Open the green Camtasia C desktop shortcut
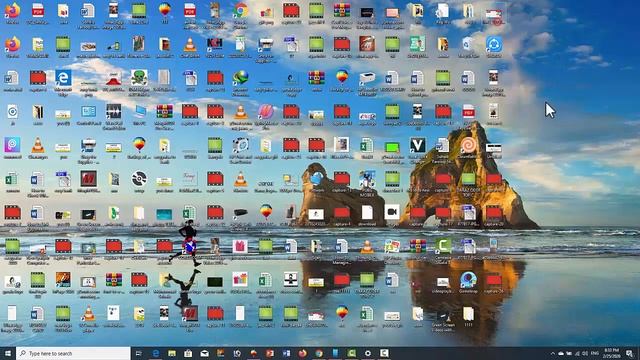This screenshot has height=360, width=640. pos(443,246)
